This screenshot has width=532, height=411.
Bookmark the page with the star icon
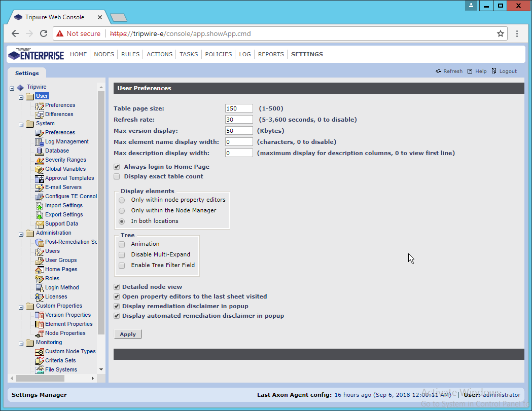(x=501, y=34)
